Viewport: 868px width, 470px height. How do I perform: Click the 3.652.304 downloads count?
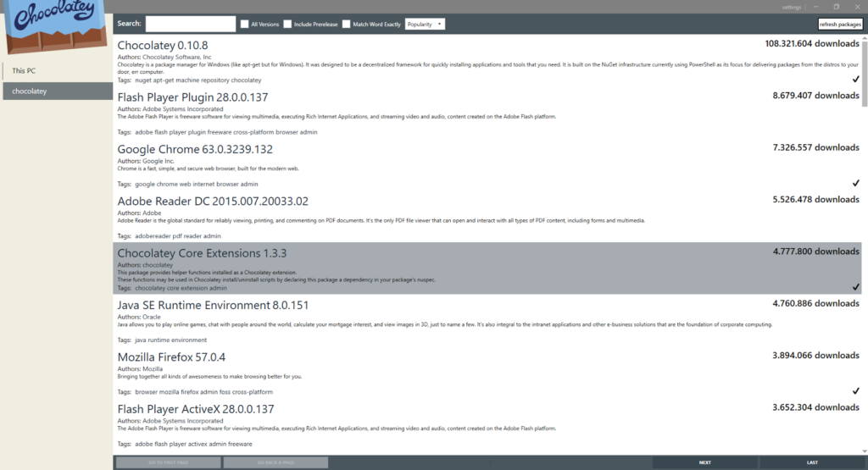[816, 407]
